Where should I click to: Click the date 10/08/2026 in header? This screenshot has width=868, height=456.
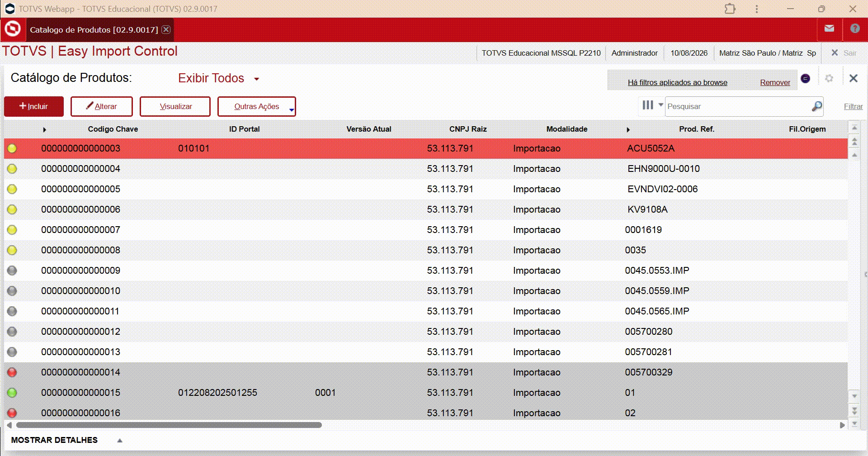point(689,53)
